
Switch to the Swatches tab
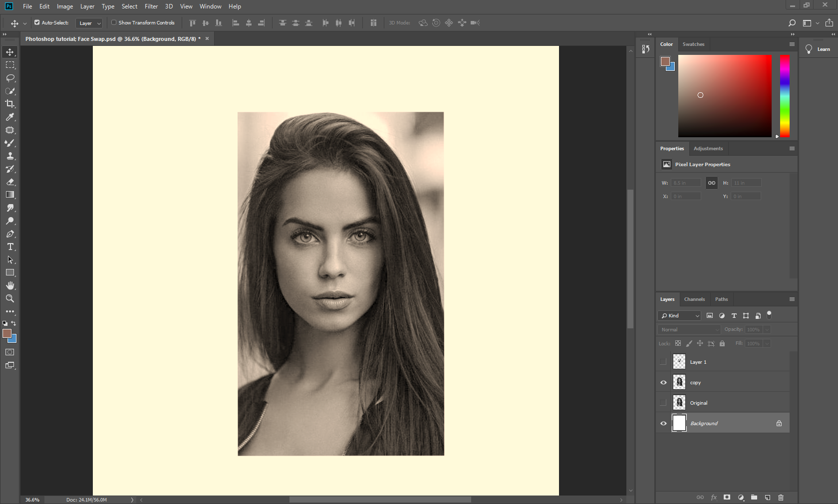[x=693, y=44]
